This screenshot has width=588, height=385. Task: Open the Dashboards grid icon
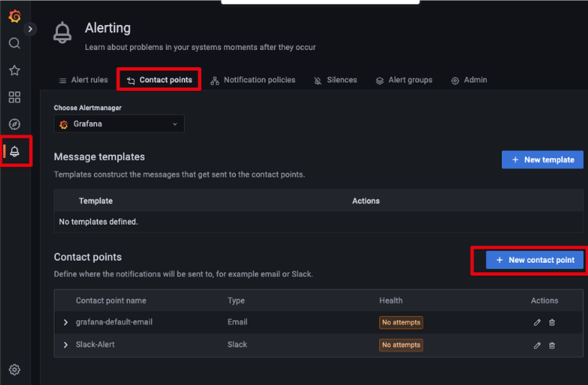click(x=15, y=97)
